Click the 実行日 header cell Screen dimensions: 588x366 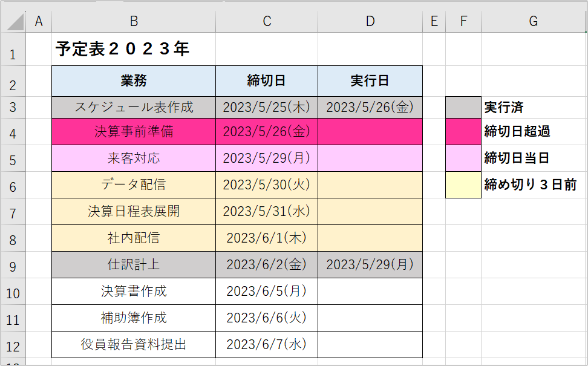pyautogui.click(x=370, y=81)
